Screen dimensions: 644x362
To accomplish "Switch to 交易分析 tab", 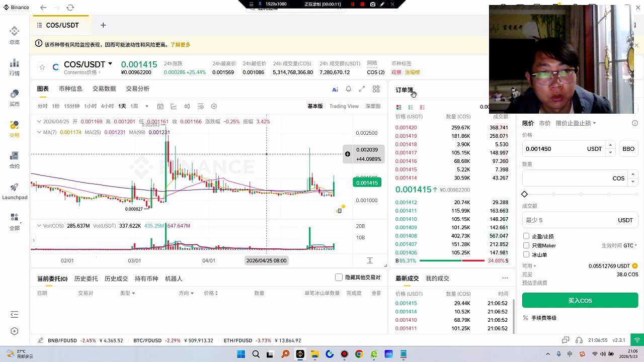I will [x=138, y=89].
